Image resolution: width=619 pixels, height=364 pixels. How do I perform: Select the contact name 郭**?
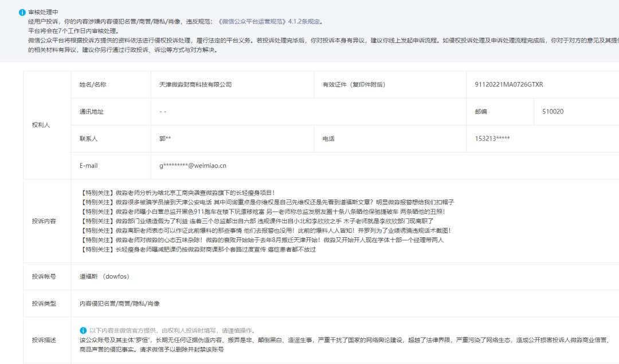165,139
